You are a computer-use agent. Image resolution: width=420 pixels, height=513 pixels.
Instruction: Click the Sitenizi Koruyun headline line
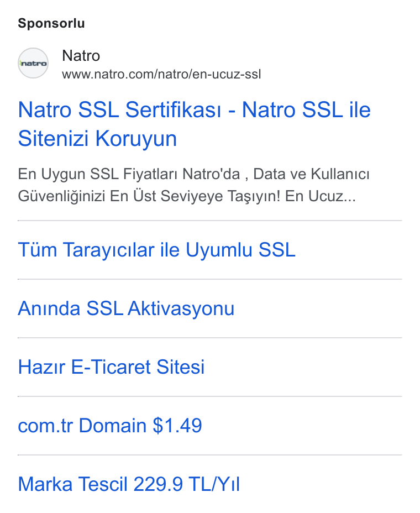pos(97,138)
